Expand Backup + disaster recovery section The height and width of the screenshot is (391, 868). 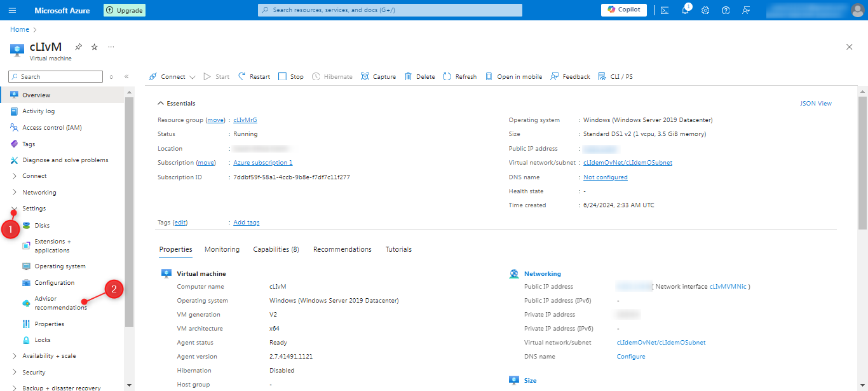tap(62, 387)
